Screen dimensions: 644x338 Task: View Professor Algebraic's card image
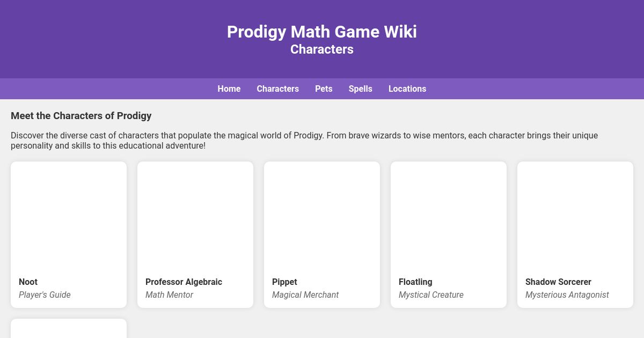click(x=195, y=215)
